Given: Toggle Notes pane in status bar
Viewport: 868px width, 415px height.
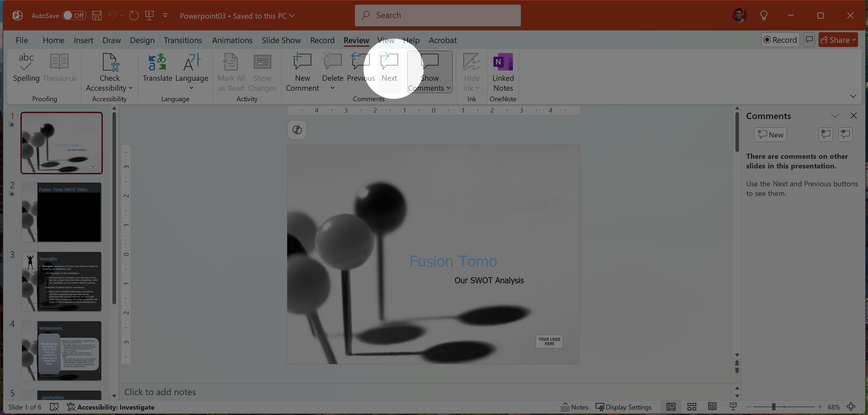Looking at the screenshot, I should click(x=574, y=407).
